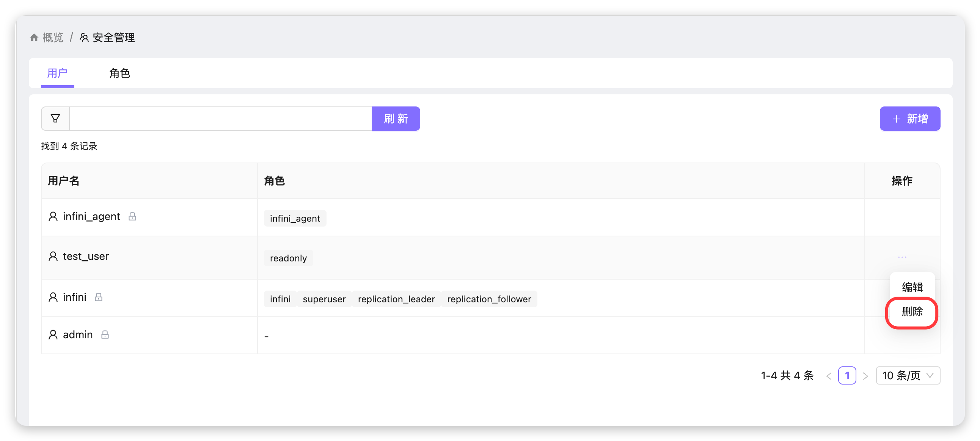
Task: Click the 新增 add button
Action: (909, 119)
